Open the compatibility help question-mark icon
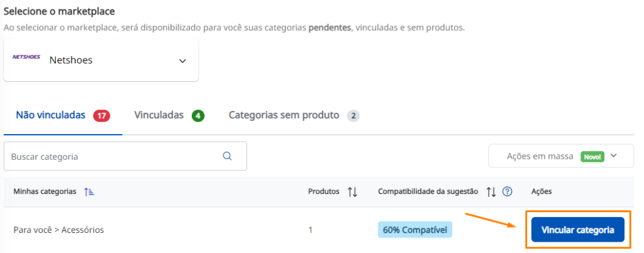The width and height of the screenshot is (644, 253). pos(508,191)
